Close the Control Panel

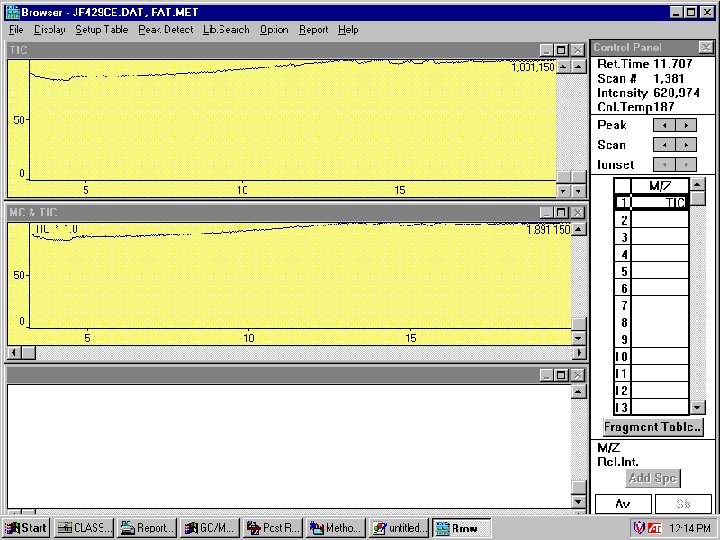click(x=706, y=47)
